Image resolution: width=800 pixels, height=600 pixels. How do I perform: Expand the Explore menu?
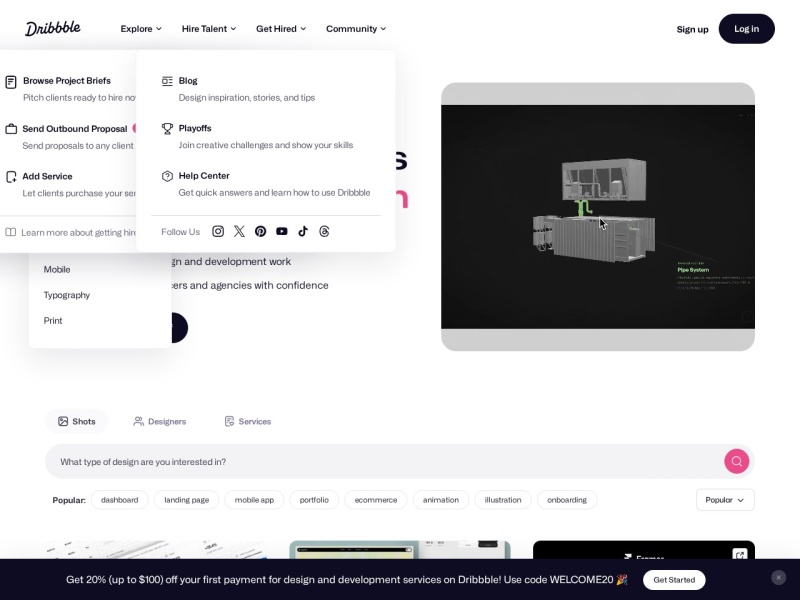click(141, 29)
